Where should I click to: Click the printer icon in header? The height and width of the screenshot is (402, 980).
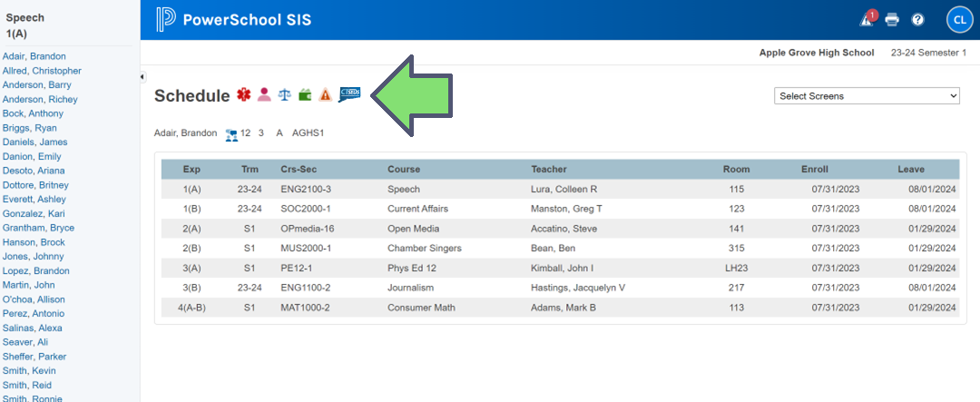892,20
